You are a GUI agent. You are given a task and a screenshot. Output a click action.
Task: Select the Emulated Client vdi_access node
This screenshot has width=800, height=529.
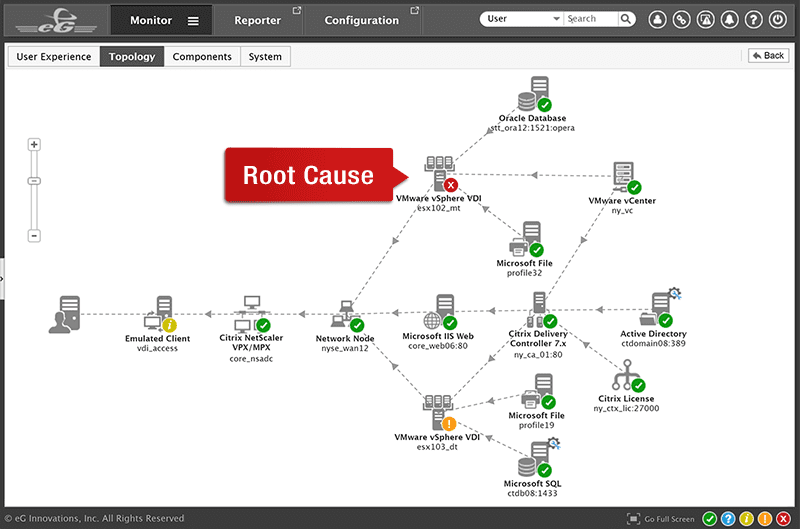tap(160, 314)
